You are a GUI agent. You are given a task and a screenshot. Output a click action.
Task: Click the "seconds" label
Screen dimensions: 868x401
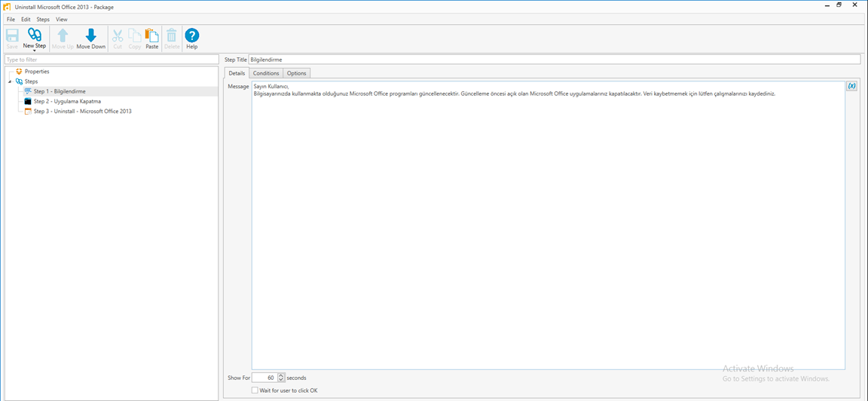pyautogui.click(x=296, y=378)
